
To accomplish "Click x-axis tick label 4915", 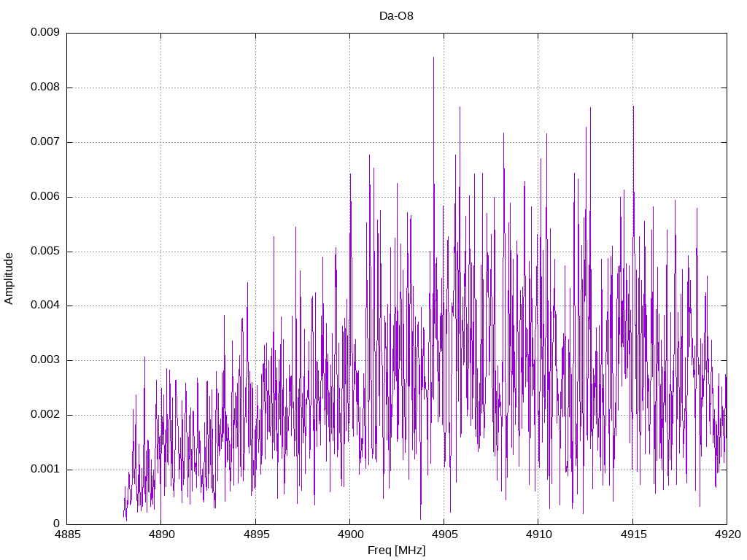I will 632,534.
